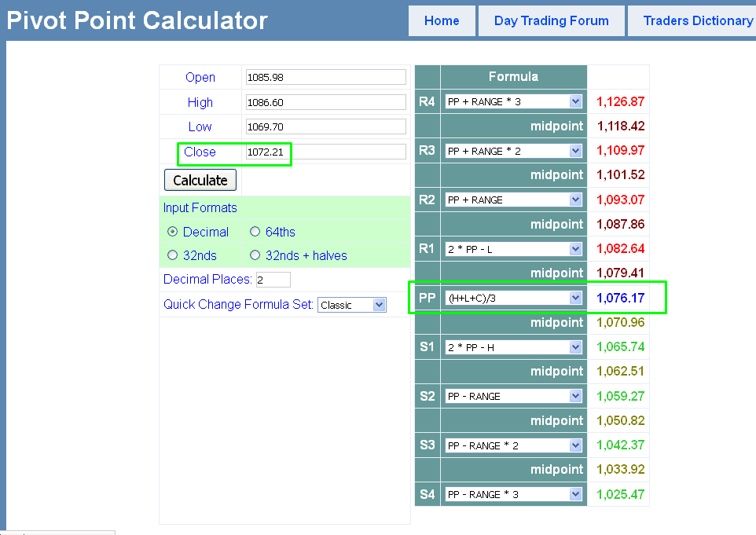Focus the Low price field
The image size is (756, 535).
pyautogui.click(x=326, y=126)
